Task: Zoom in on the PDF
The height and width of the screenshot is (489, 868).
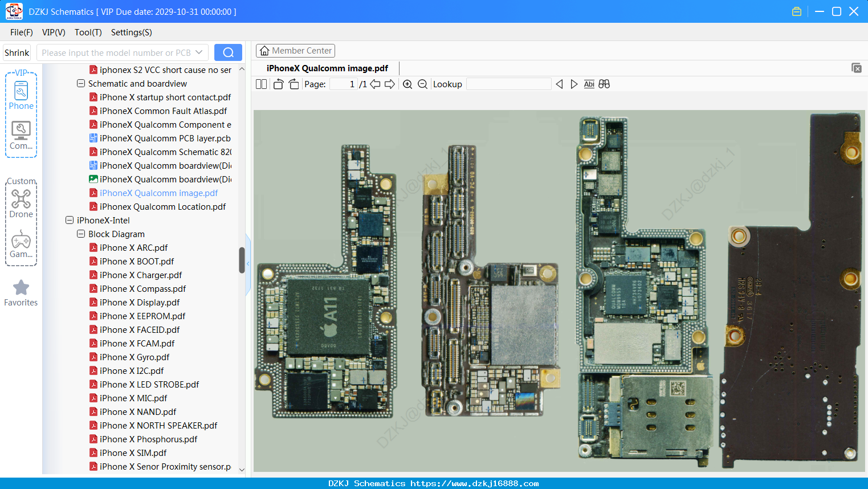Action: coord(407,84)
